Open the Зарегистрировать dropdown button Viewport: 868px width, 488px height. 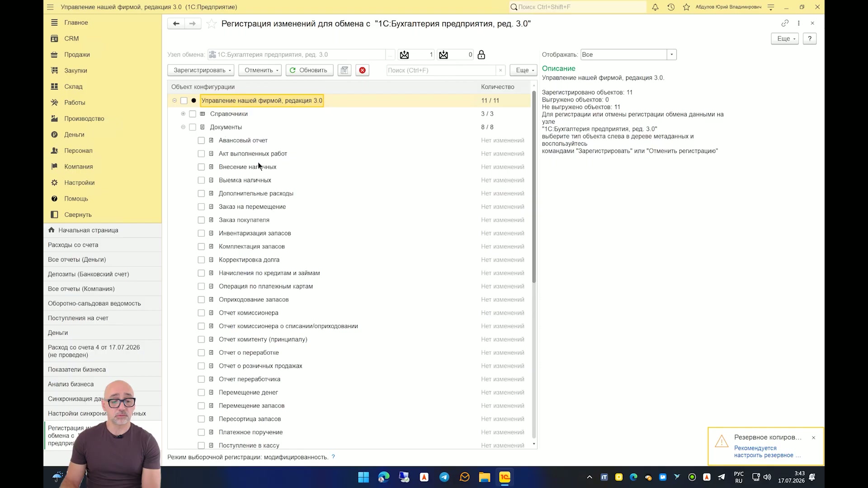201,70
